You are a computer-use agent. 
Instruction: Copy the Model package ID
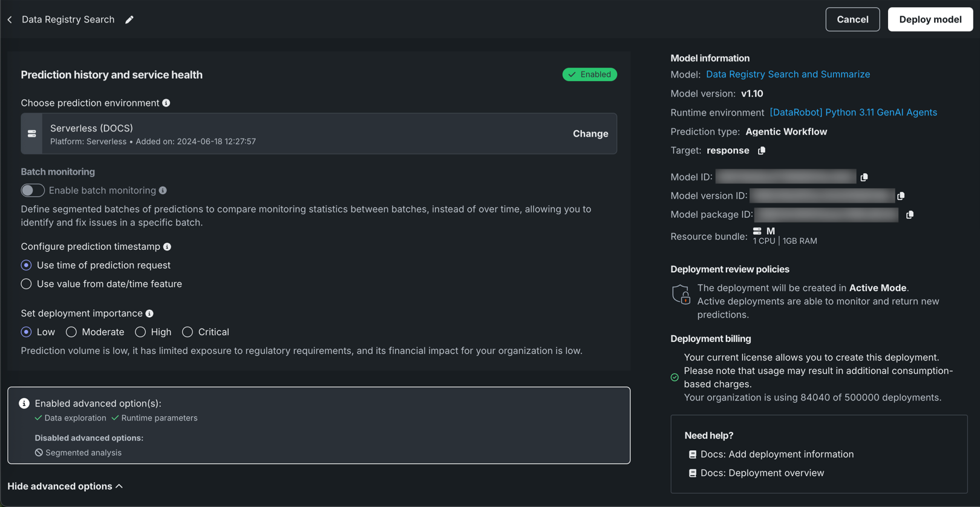coord(909,215)
